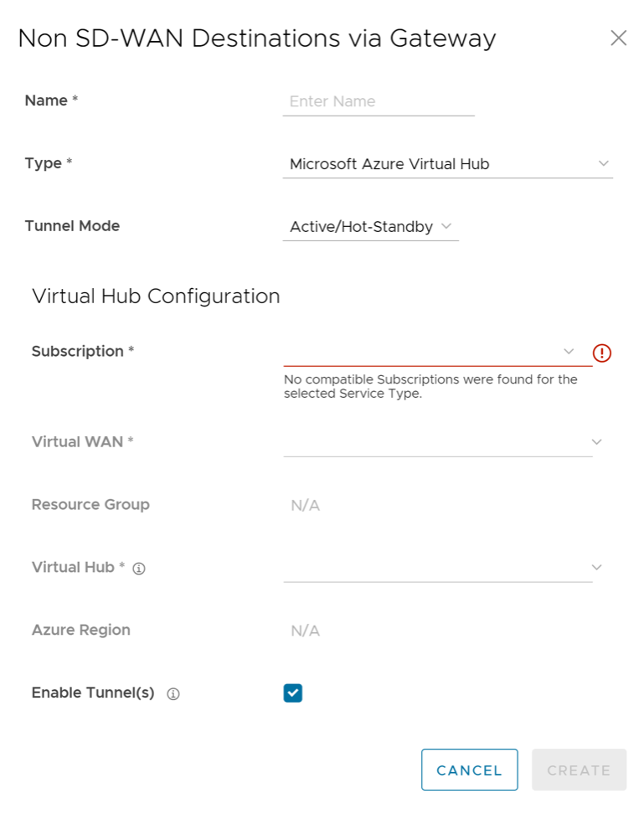644x814 pixels.
Task: Focus the Enter Name input field
Action: click(379, 101)
